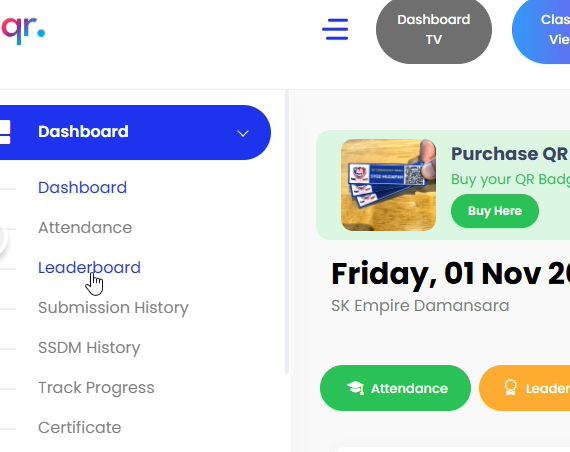Viewport: 570px width, 452px height.
Task: Click the grid icon beside Dashboard header
Action: point(5,132)
